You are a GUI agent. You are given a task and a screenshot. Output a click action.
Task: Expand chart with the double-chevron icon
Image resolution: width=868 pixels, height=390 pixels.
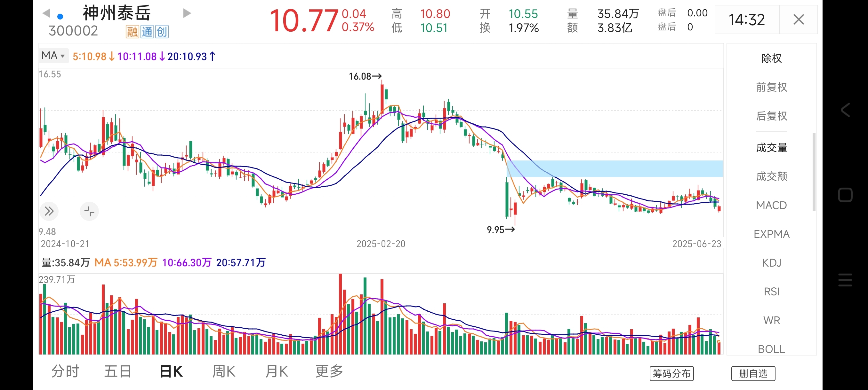click(49, 211)
